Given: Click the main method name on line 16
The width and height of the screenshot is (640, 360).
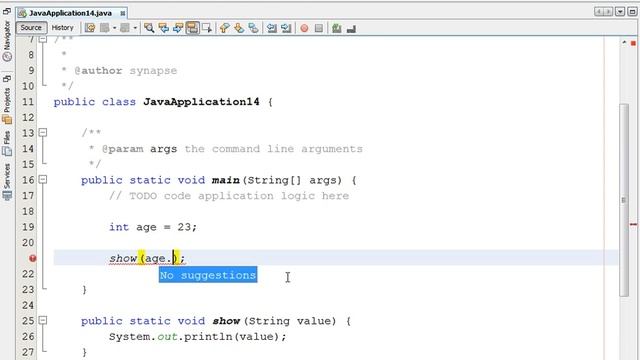Looking at the screenshot, I should (226, 180).
